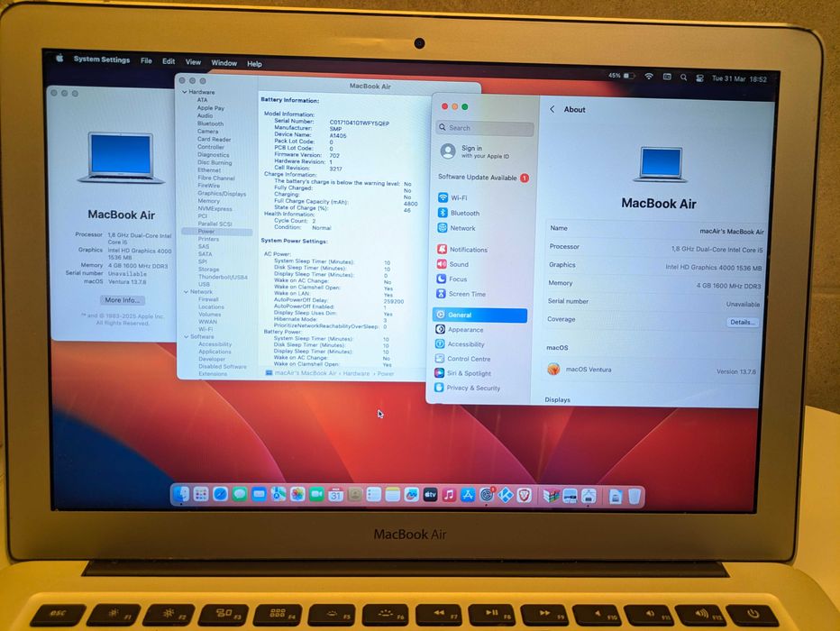The height and width of the screenshot is (631, 840).
Task: Open Finder from the Dock
Action: click(181, 494)
